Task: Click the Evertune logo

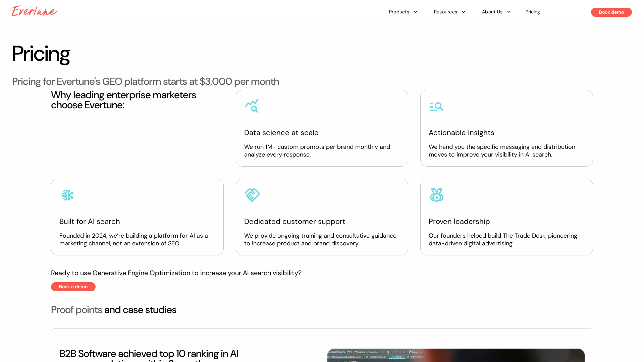Action: [35, 11]
